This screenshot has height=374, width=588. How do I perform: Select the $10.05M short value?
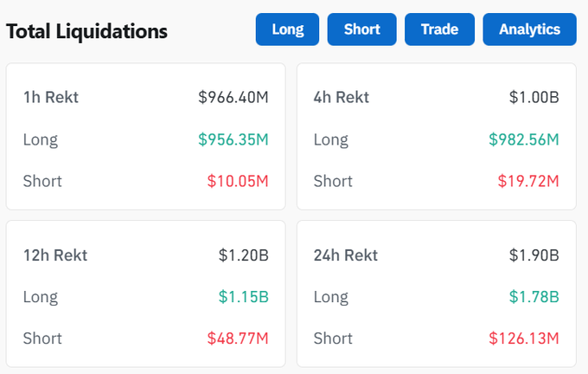click(238, 181)
